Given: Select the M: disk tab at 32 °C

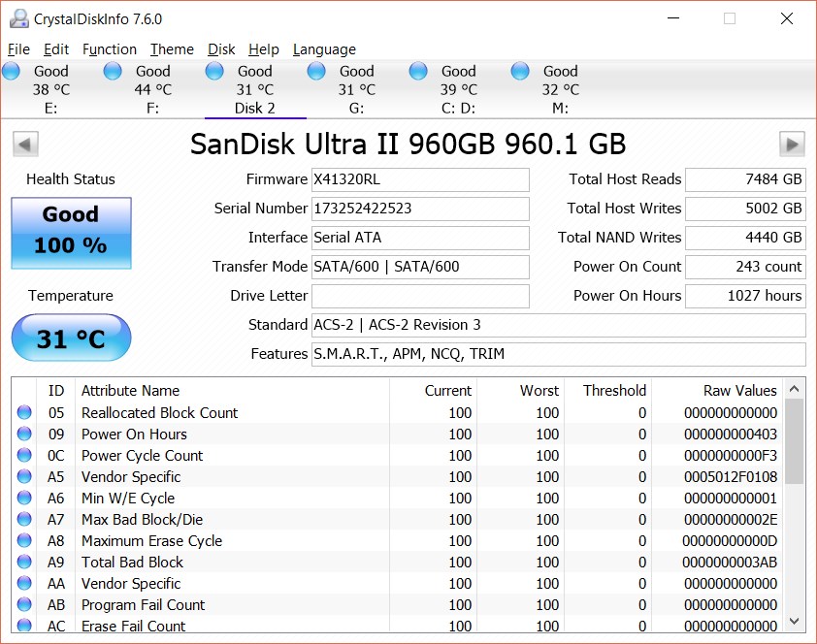Looking at the screenshot, I should 560,89.
